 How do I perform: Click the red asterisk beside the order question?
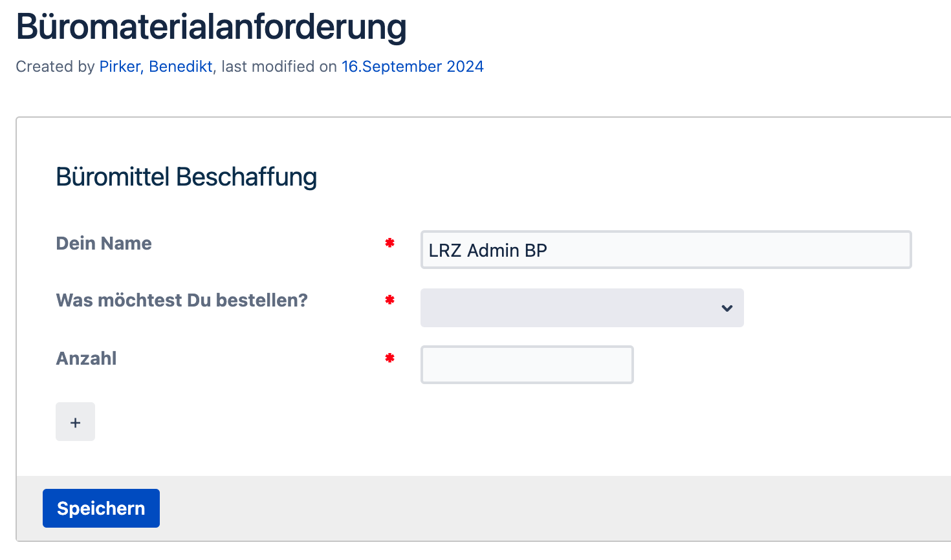389,300
